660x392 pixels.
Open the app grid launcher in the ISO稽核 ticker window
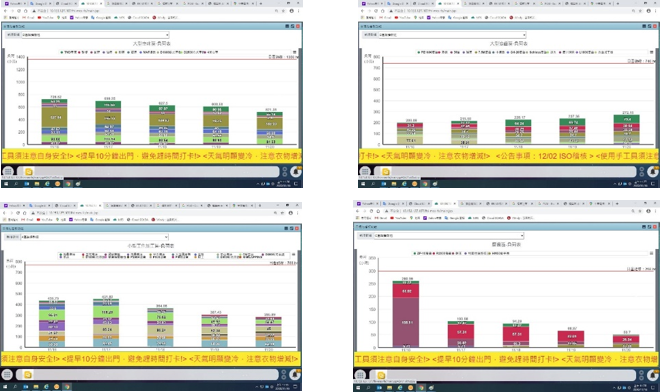(365, 171)
